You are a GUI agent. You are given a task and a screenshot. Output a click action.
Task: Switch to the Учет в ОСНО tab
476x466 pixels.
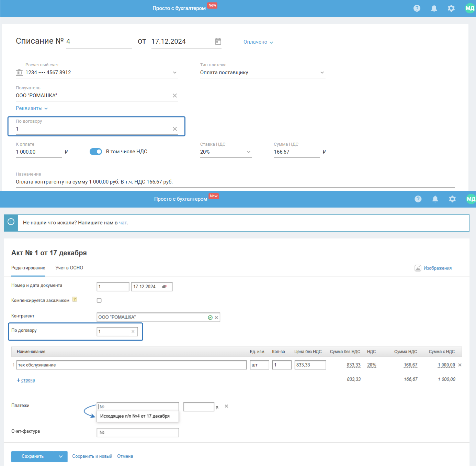[x=69, y=268]
